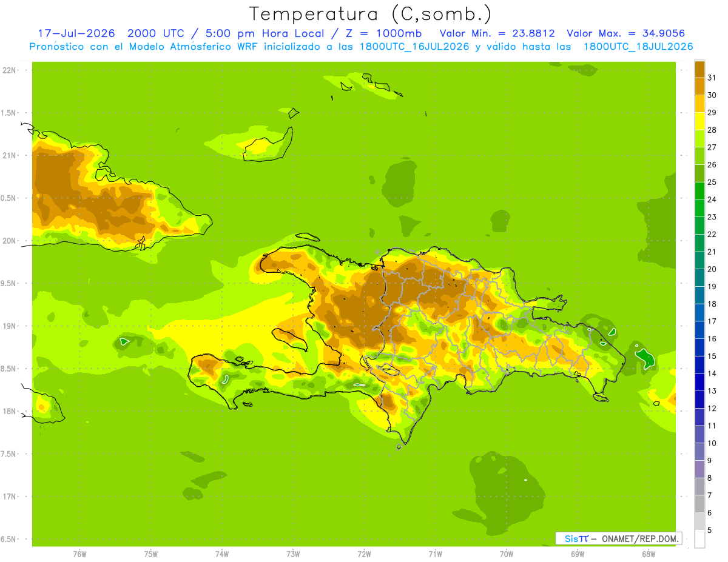Click the "71W" longitude axis label
The image size is (728, 562).
(435, 554)
